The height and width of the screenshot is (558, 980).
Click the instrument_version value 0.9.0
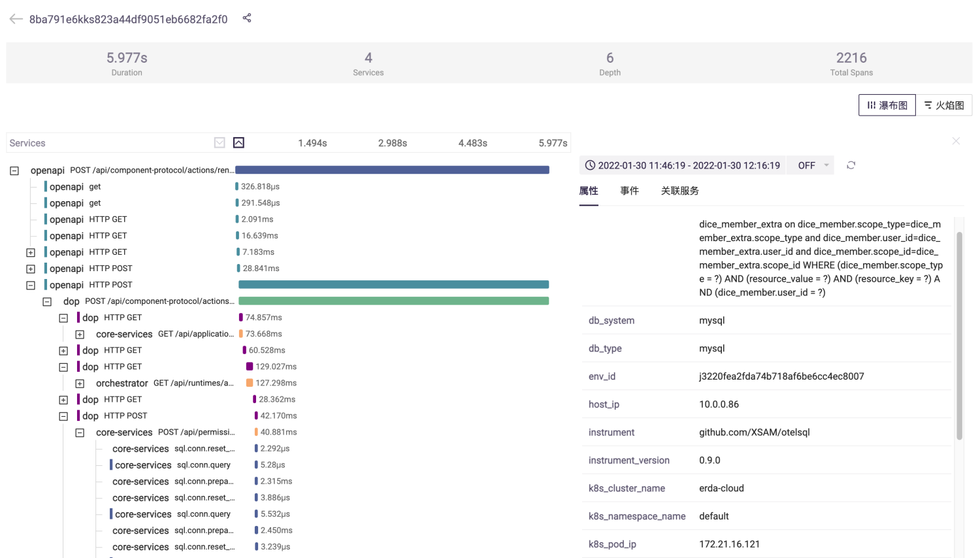(710, 460)
